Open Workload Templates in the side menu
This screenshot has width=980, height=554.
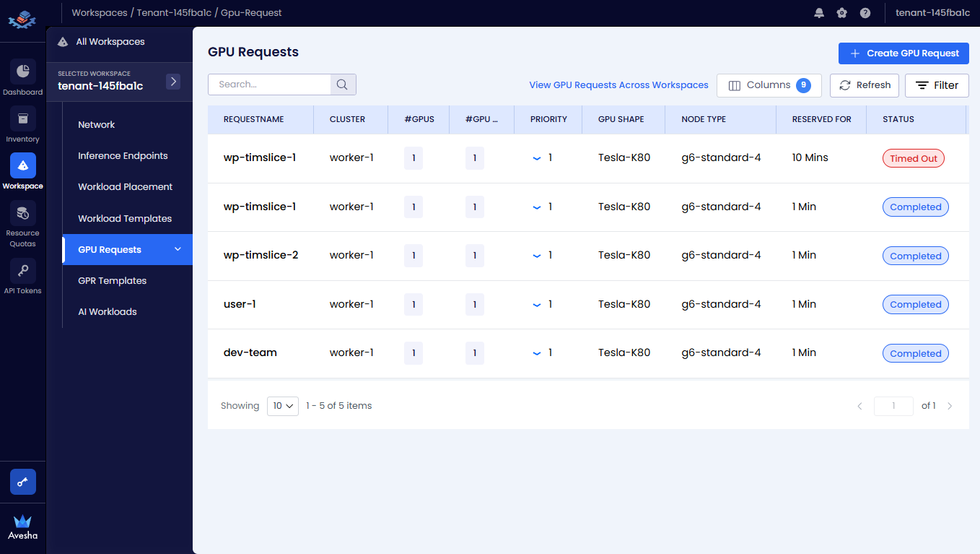tap(125, 219)
